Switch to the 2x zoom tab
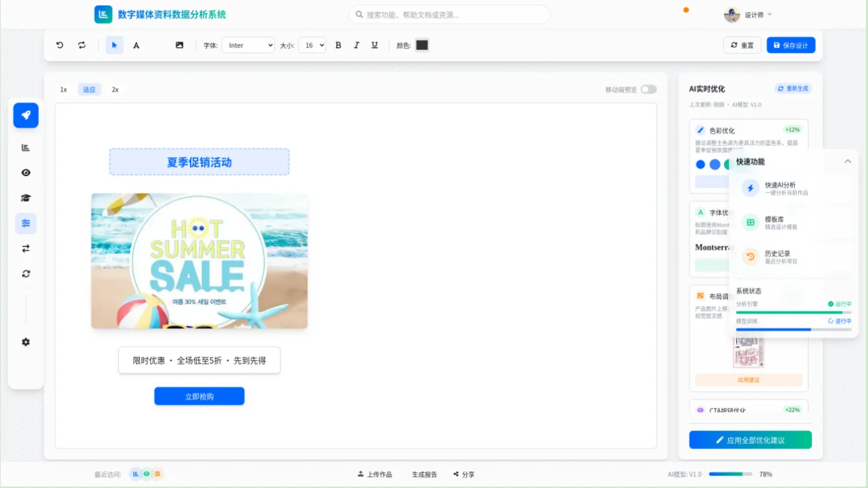 (x=115, y=89)
